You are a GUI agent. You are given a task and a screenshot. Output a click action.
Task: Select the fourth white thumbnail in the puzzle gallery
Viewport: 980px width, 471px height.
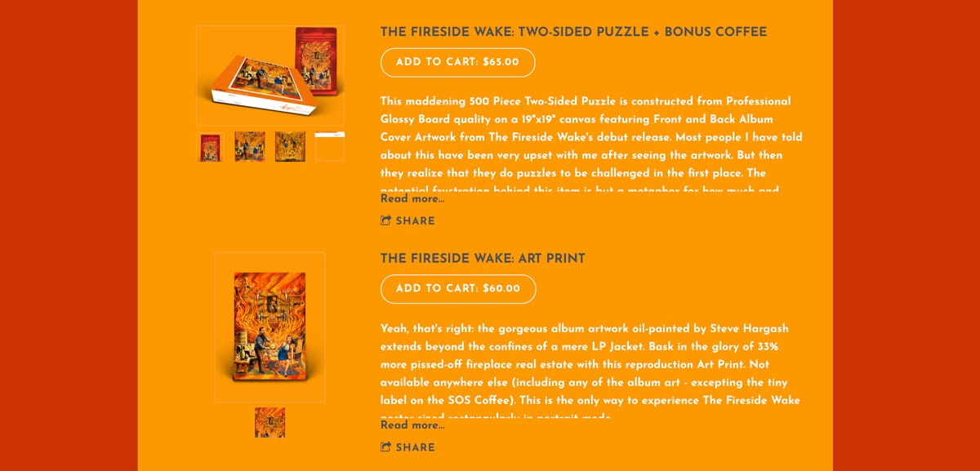tap(330, 145)
